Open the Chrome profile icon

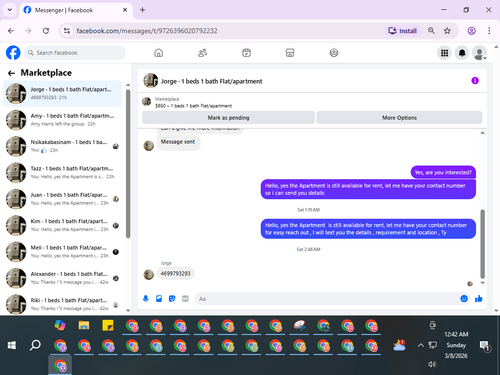click(471, 31)
